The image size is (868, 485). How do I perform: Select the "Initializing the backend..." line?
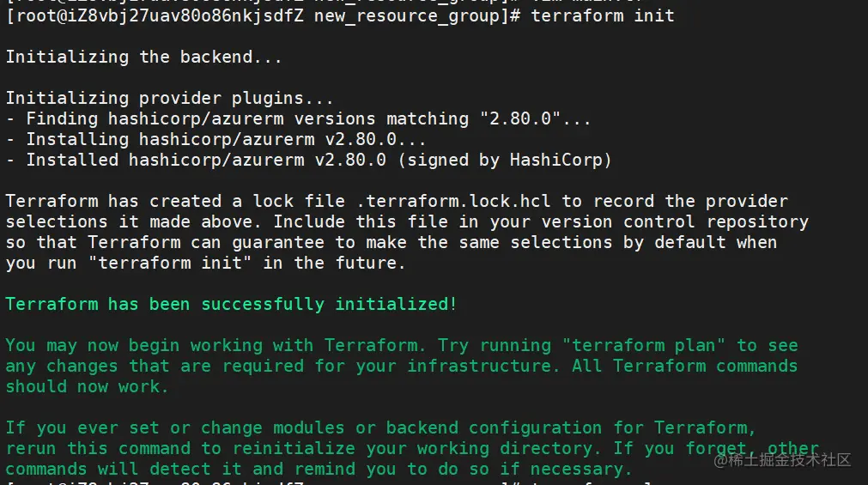(x=143, y=58)
